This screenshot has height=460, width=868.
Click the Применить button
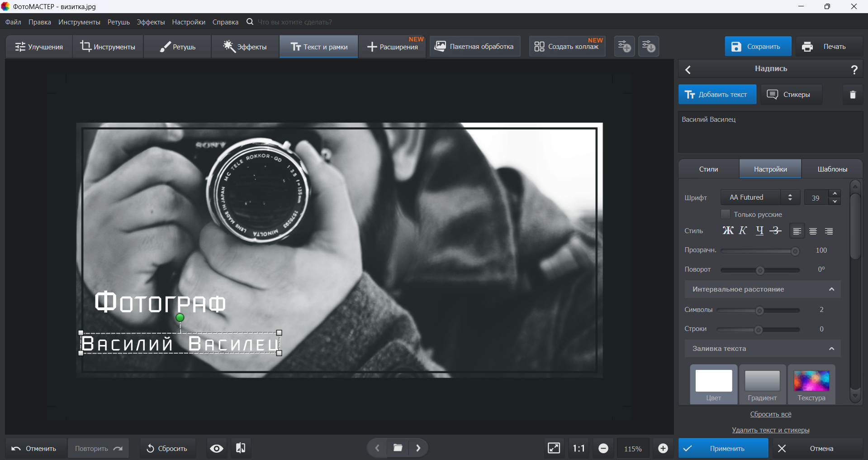click(x=723, y=448)
